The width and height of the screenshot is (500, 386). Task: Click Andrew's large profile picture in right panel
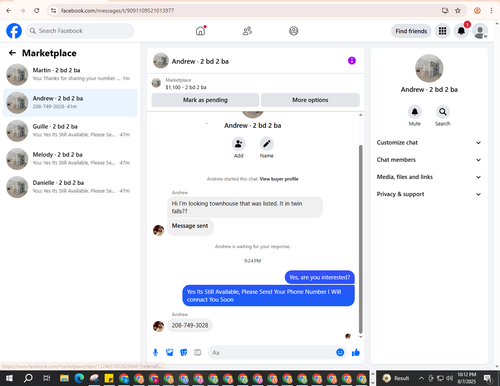tap(429, 68)
